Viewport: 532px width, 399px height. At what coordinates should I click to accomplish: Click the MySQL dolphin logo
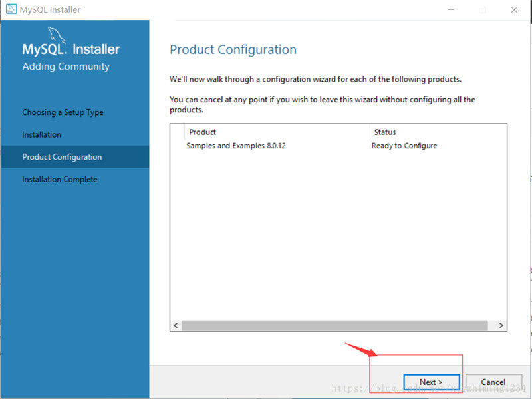[x=58, y=36]
